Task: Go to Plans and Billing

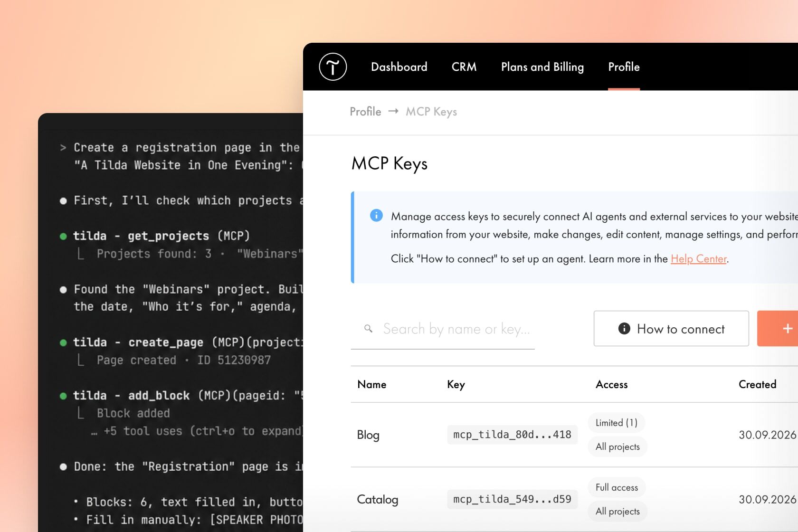Action: (x=542, y=67)
